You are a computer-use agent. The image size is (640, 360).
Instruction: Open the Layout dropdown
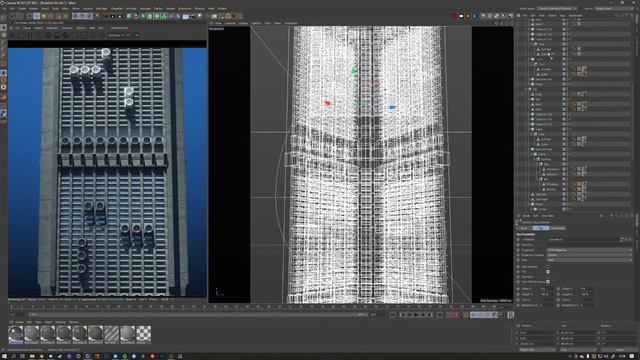614,8
